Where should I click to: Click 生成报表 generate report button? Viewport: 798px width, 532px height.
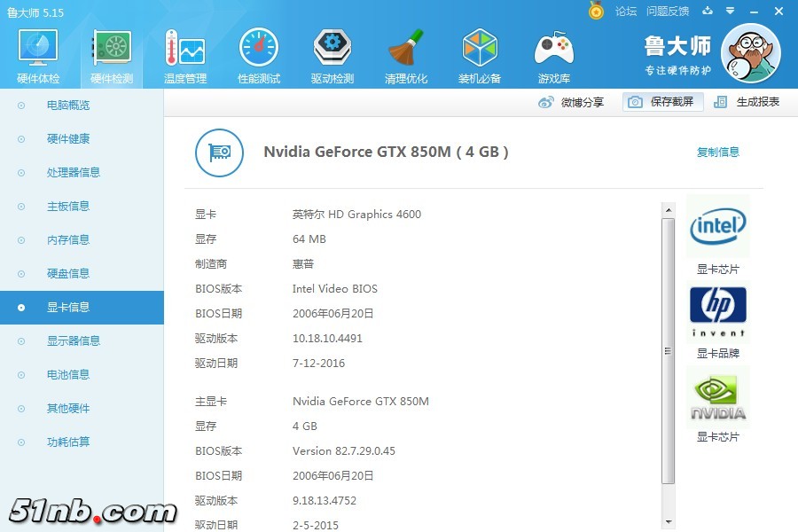pyautogui.click(x=747, y=102)
